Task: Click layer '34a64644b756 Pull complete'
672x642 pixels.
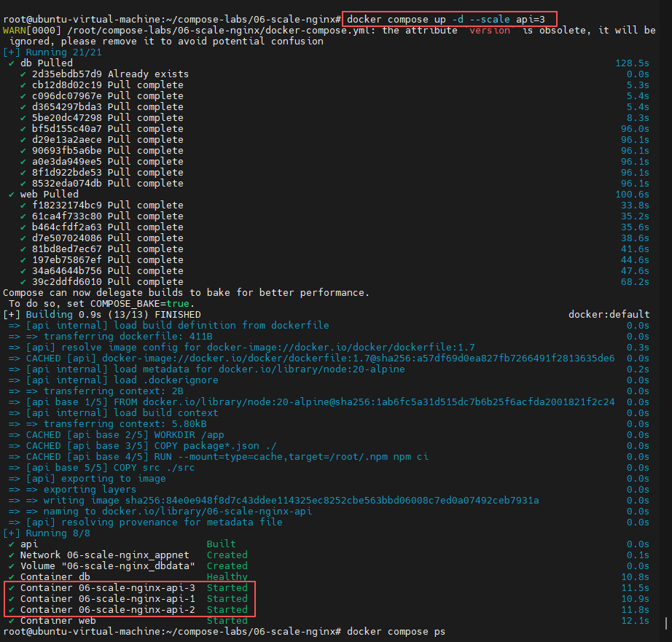Action: pos(108,271)
